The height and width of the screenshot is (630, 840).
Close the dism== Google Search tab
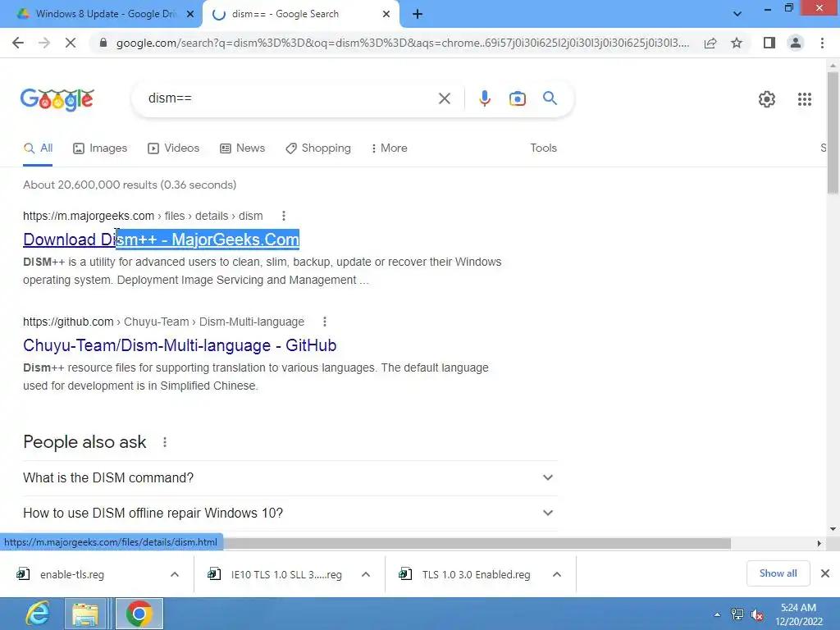pos(386,15)
